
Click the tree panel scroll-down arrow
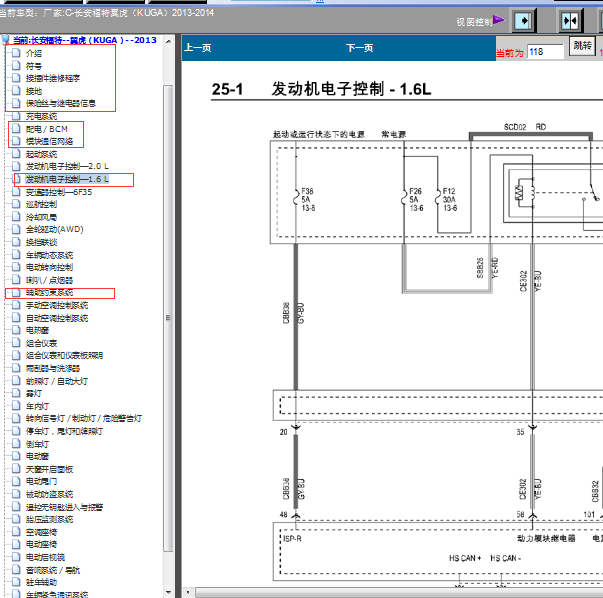[x=168, y=592]
